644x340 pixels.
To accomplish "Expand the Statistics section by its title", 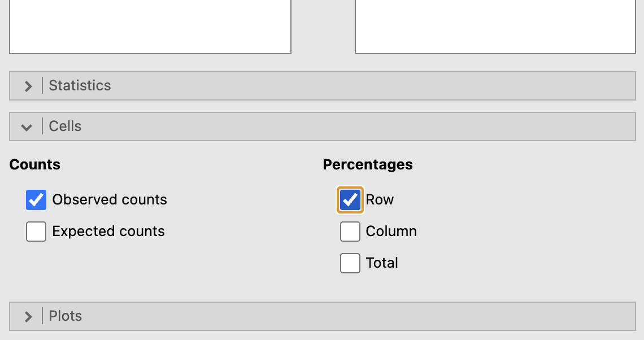I will point(80,86).
